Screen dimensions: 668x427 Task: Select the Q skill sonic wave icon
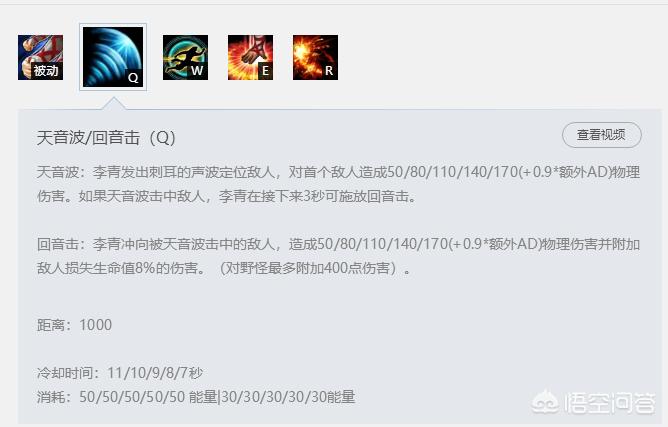(113, 57)
